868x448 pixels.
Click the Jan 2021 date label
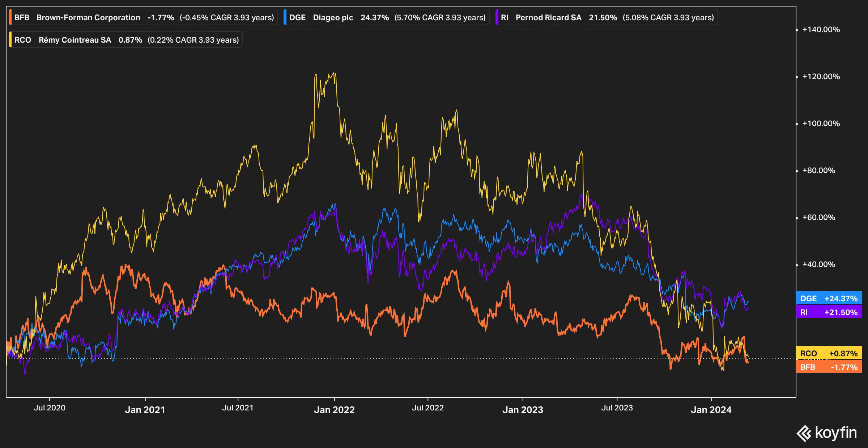pos(145,410)
